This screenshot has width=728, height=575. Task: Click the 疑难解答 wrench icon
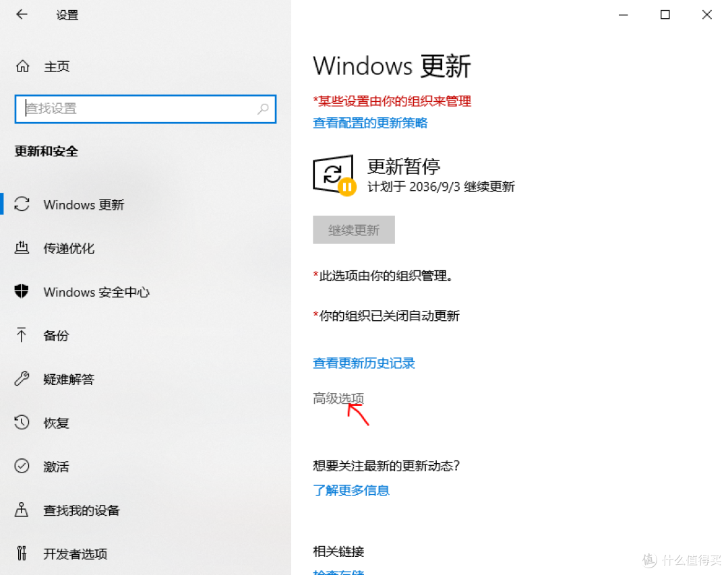pyautogui.click(x=22, y=379)
